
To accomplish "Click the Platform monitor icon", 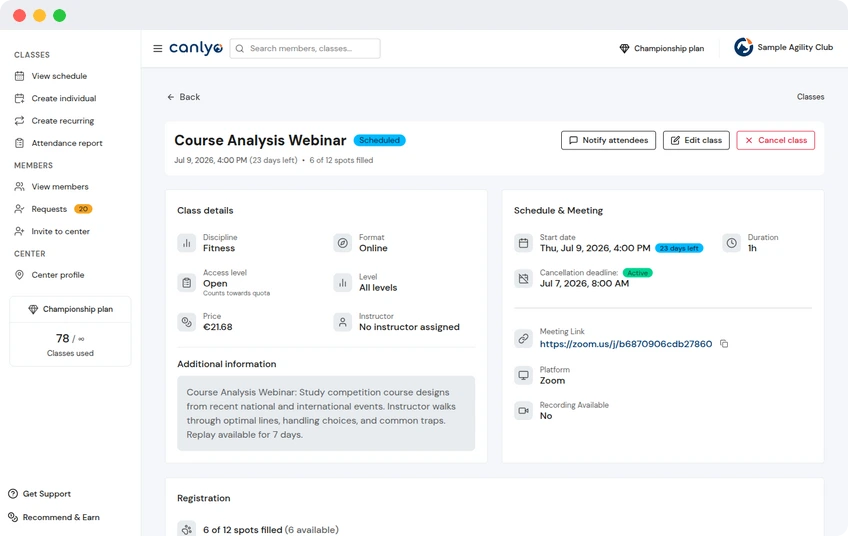I will tap(524, 375).
